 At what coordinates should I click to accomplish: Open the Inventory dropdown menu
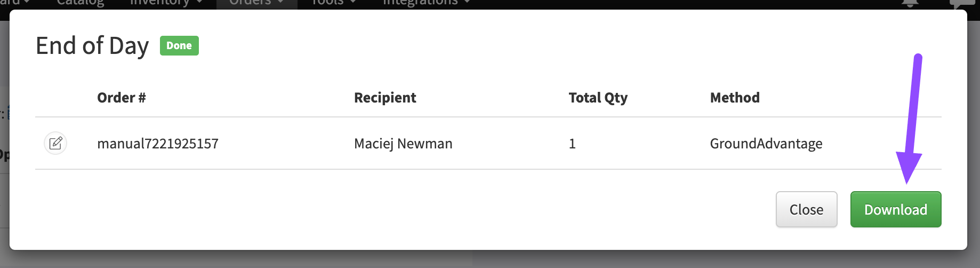coord(166,3)
